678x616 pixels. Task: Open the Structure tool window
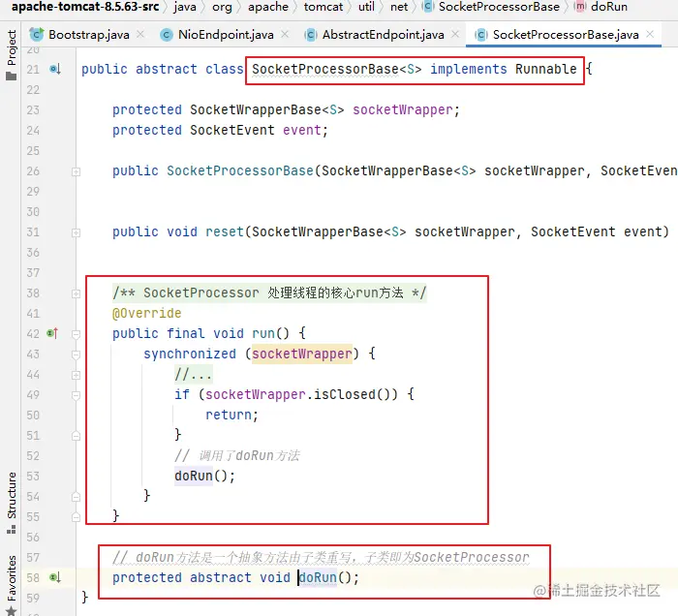tap(12, 503)
